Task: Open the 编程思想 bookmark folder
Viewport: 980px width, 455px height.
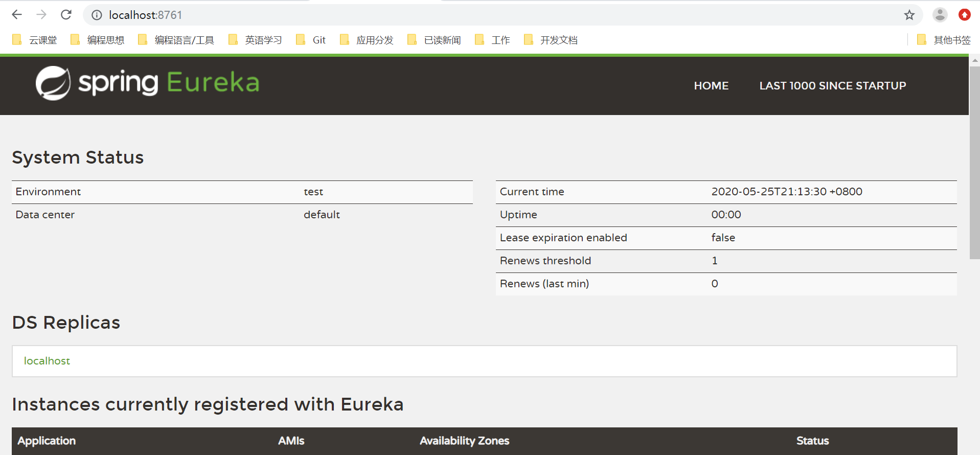Action: 97,40
